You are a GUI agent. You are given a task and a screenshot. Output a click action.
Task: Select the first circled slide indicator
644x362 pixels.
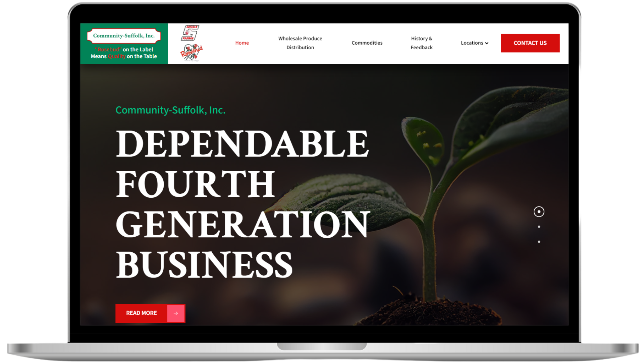coord(539,212)
